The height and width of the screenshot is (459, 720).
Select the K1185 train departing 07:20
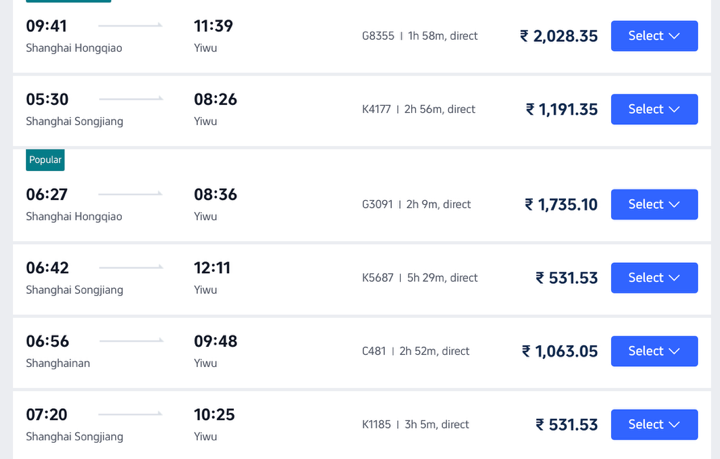(x=654, y=424)
